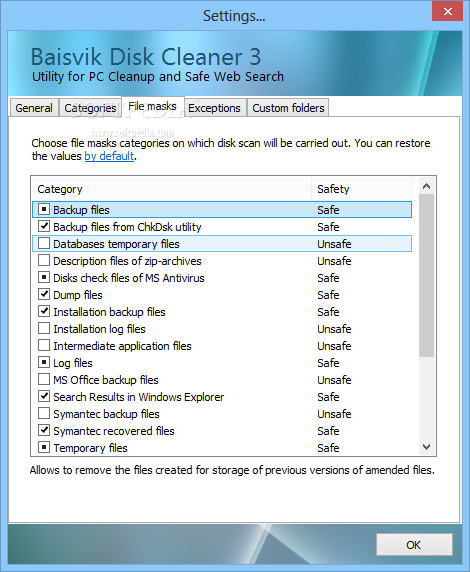
Task: Enable Installation log files checkbox
Action: click(x=44, y=328)
